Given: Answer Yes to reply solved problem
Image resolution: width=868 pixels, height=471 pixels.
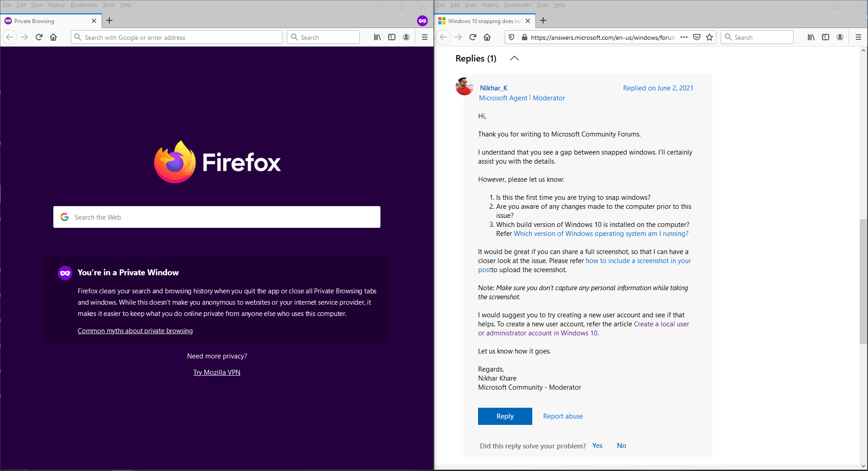Looking at the screenshot, I should pyautogui.click(x=597, y=446).
